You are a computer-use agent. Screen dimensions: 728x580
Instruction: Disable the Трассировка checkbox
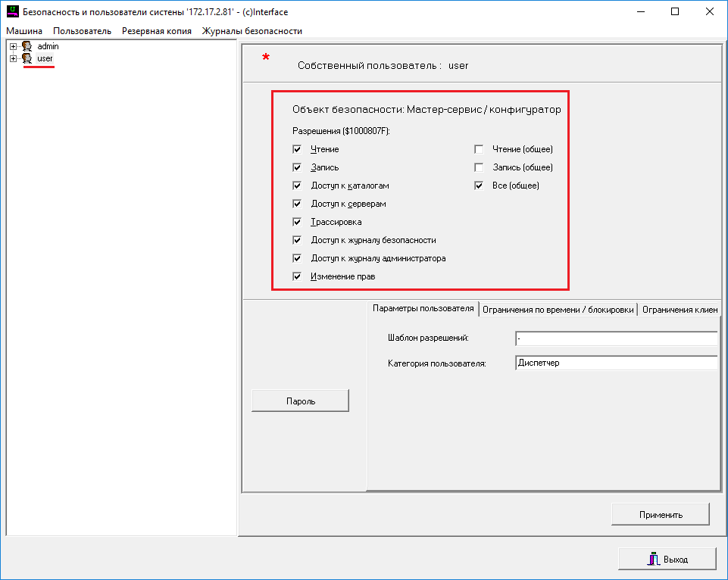[x=297, y=223]
